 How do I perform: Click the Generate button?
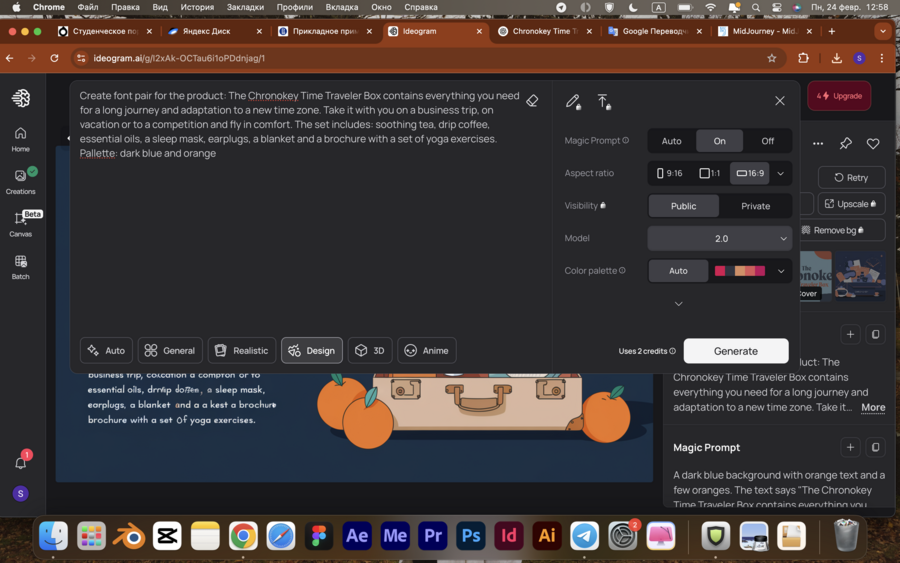click(736, 351)
